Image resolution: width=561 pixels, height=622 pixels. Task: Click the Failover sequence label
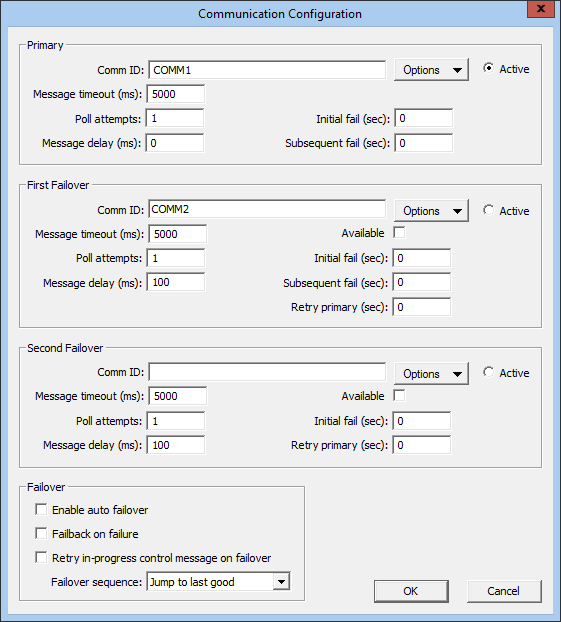point(96,582)
